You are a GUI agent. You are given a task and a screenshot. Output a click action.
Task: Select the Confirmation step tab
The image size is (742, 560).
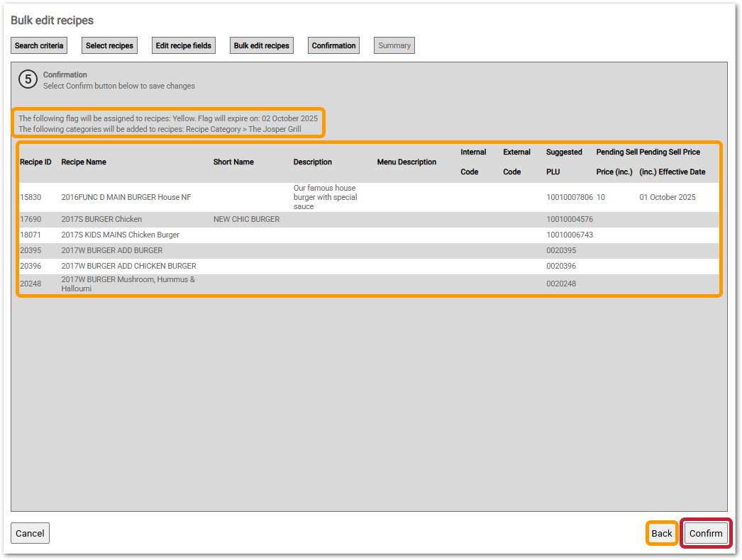tap(333, 45)
